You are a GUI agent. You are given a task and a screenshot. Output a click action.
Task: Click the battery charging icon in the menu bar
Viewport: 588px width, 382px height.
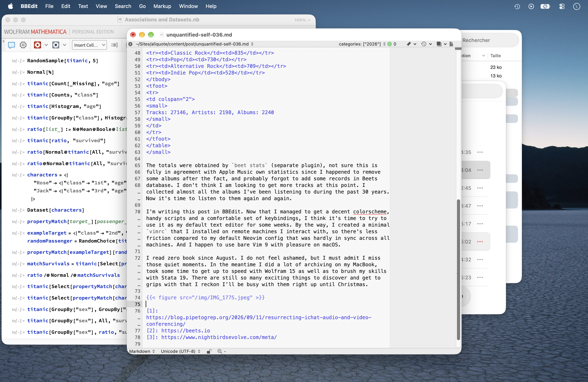[545, 6]
